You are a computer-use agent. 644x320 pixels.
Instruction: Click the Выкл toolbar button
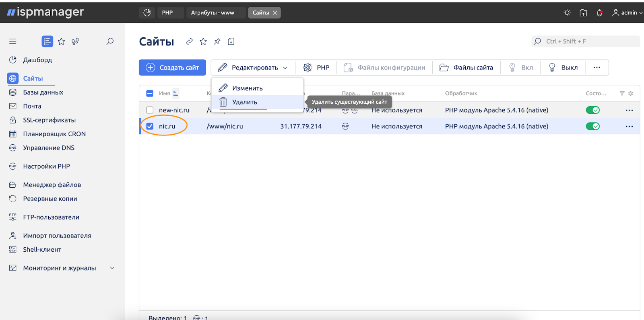[x=563, y=68]
